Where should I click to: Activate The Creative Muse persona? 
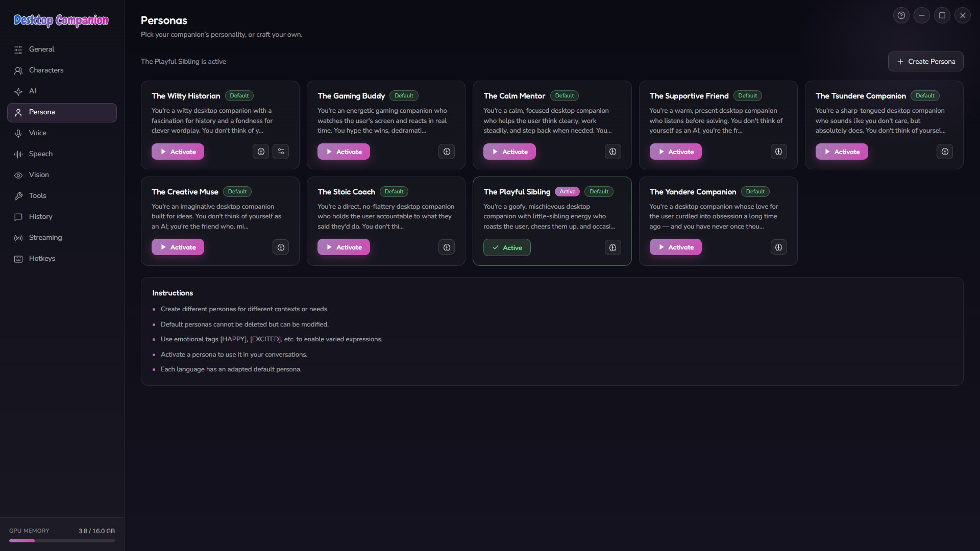point(178,247)
